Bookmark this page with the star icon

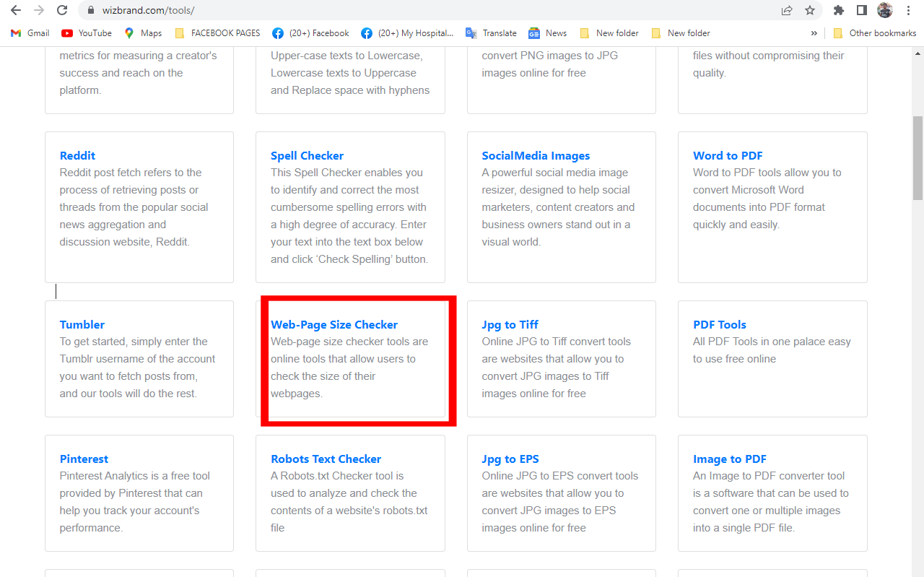click(810, 10)
